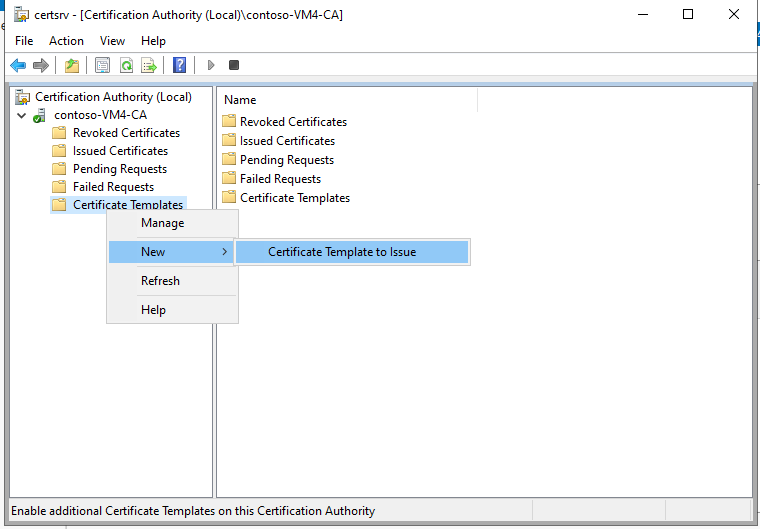Click the Up One Level folder icon

pyautogui.click(x=71, y=65)
